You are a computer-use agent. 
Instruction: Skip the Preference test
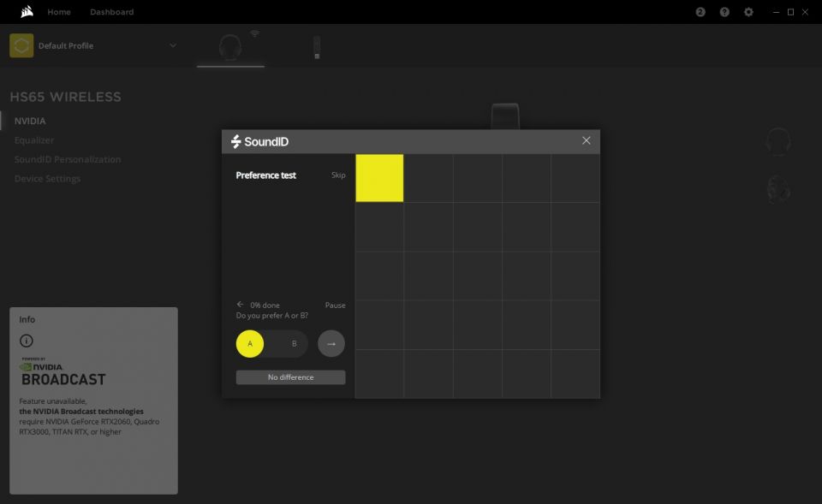tap(338, 175)
